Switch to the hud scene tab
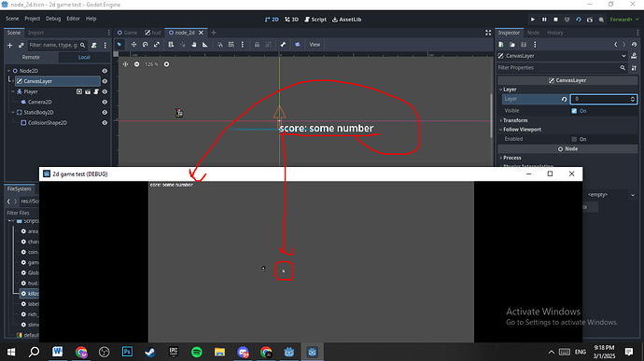Screen dimensions: 644x361 point(153,33)
